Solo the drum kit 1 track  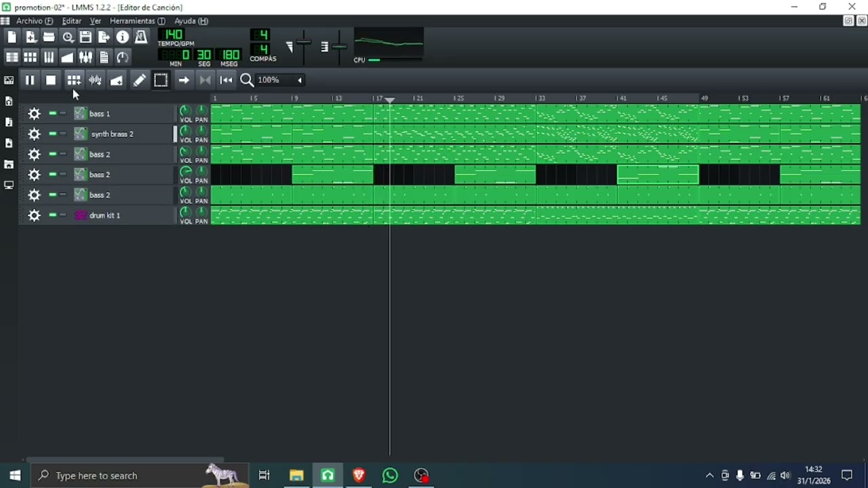pyautogui.click(x=63, y=215)
